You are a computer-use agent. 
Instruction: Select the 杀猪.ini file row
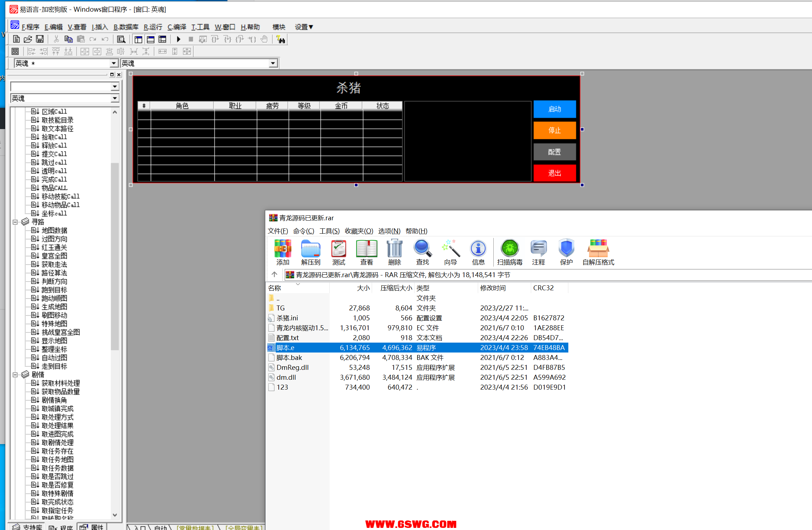418,318
